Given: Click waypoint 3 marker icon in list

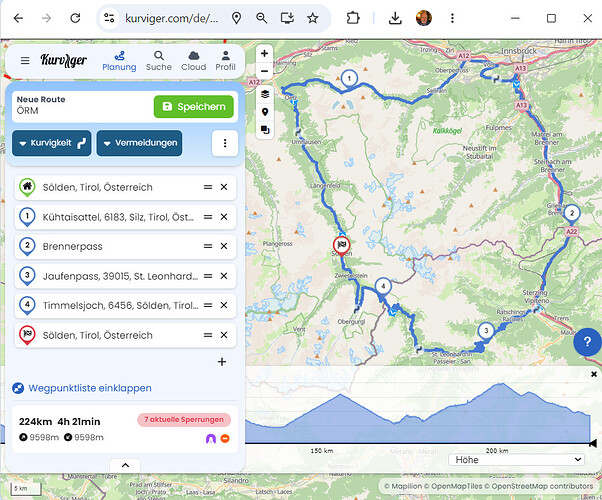Looking at the screenshot, I should [27, 276].
